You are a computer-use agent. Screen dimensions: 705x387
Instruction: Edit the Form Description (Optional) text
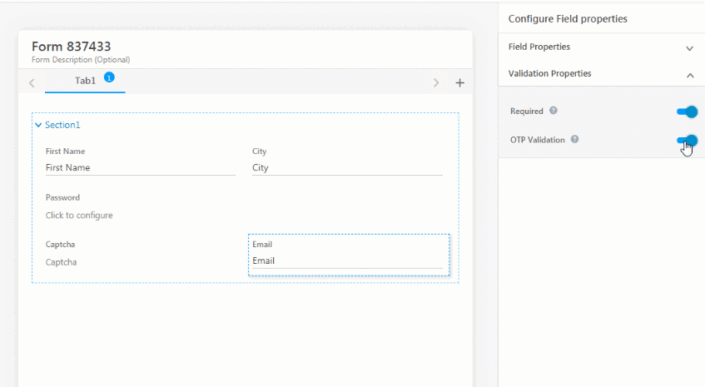point(80,60)
